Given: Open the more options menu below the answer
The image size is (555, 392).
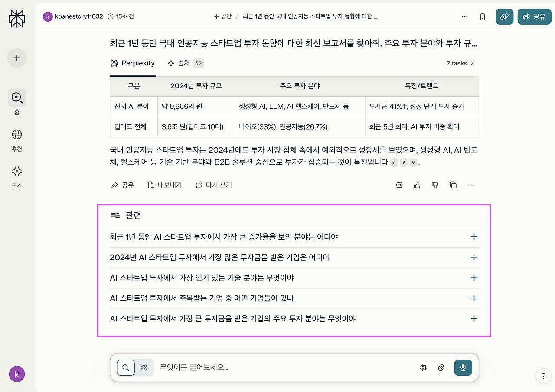Looking at the screenshot, I should point(471,185).
